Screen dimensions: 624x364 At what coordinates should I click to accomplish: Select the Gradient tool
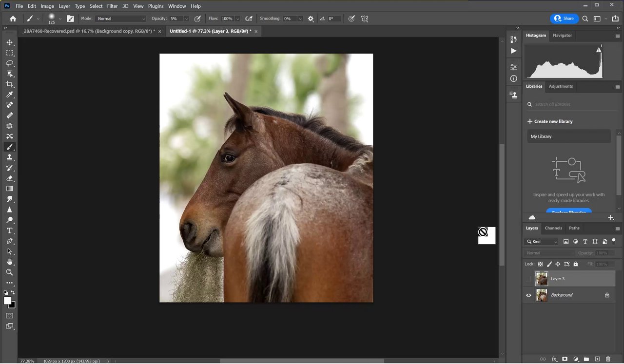9,189
